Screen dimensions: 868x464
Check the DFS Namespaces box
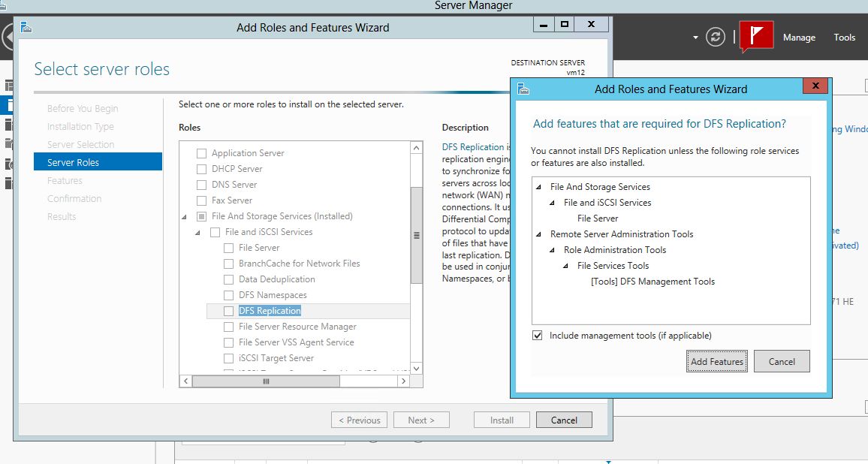tap(228, 295)
